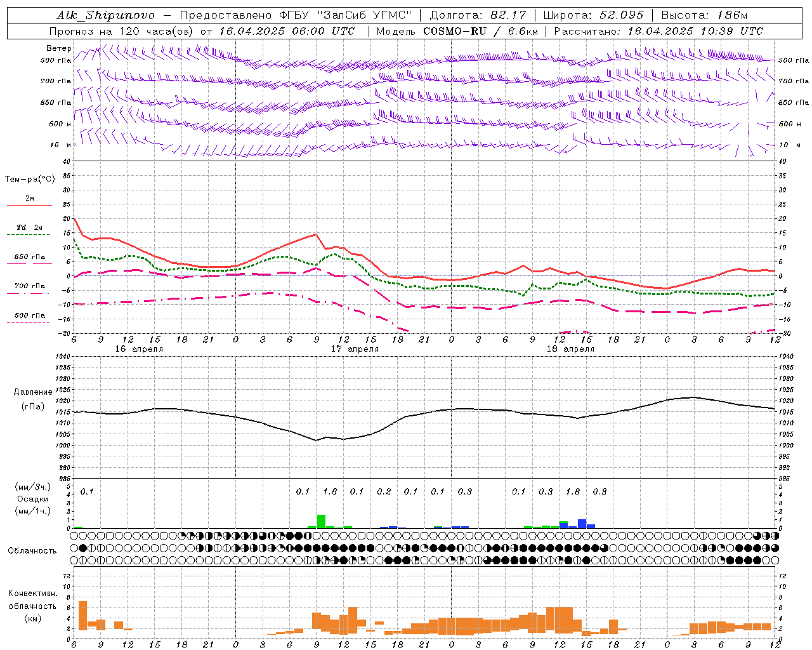Click the 18 апреля date label
Screen dimensions: 812x650
click(570, 349)
